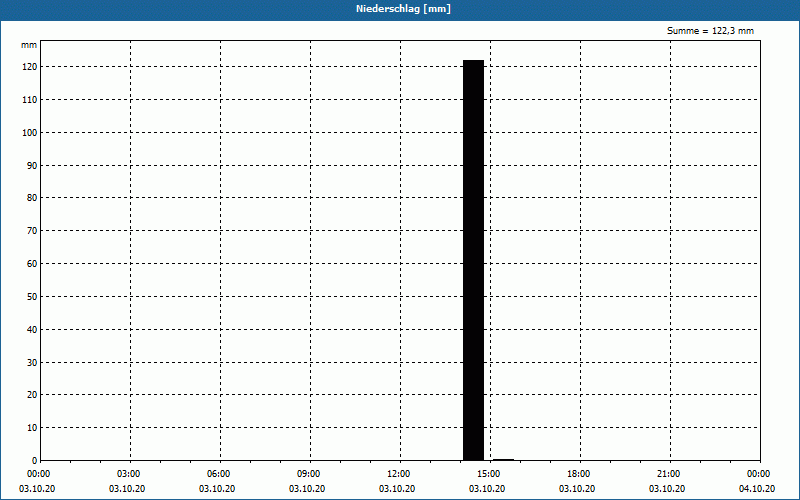Viewport: 800px width, 500px height.
Task: Click the 21:00 time label
Action: [x=668, y=474]
